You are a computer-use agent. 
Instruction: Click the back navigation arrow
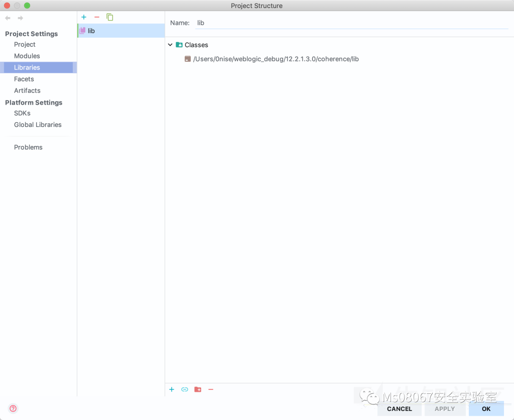(x=8, y=18)
